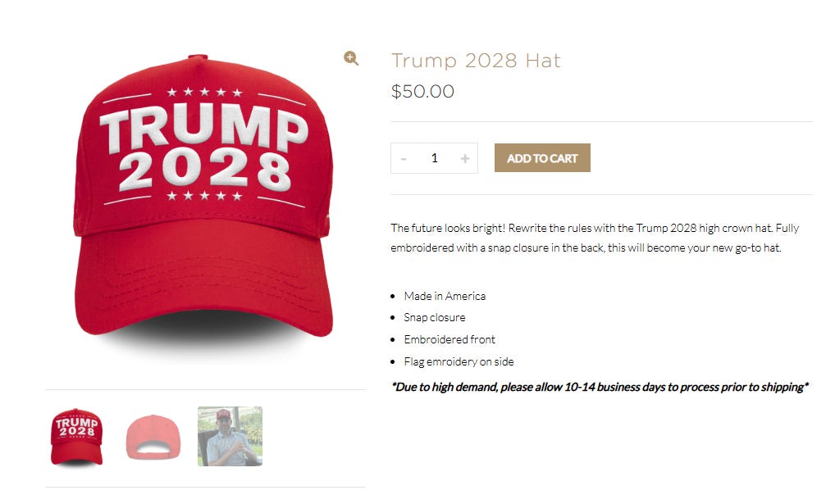Click the product description paragraph

pos(595,238)
